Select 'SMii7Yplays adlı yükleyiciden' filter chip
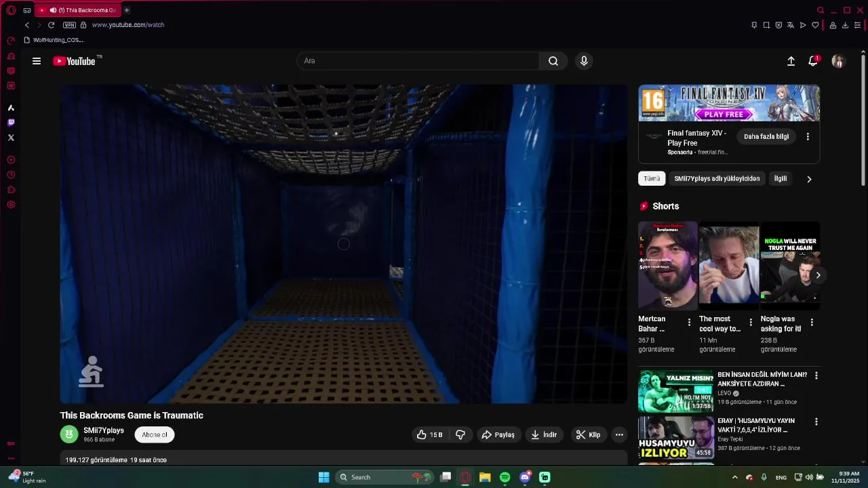Image resolution: width=868 pixels, height=488 pixels. click(717, 178)
